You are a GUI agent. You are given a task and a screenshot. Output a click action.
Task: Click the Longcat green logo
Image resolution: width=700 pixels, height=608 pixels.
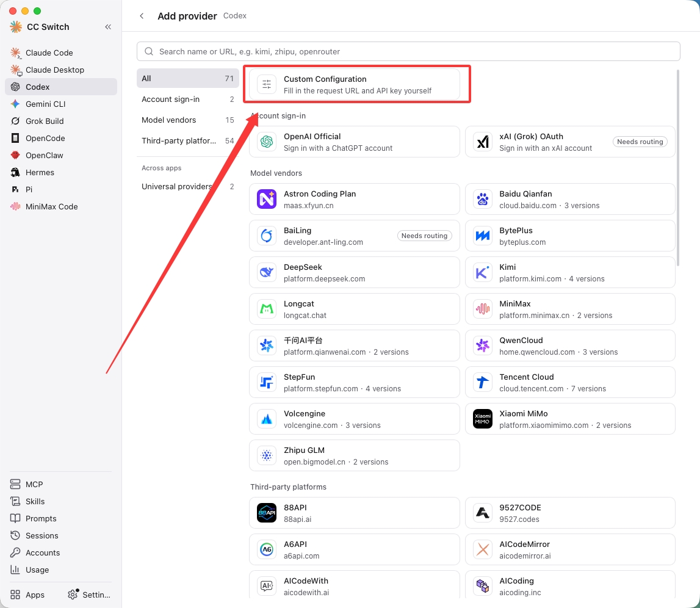267,309
